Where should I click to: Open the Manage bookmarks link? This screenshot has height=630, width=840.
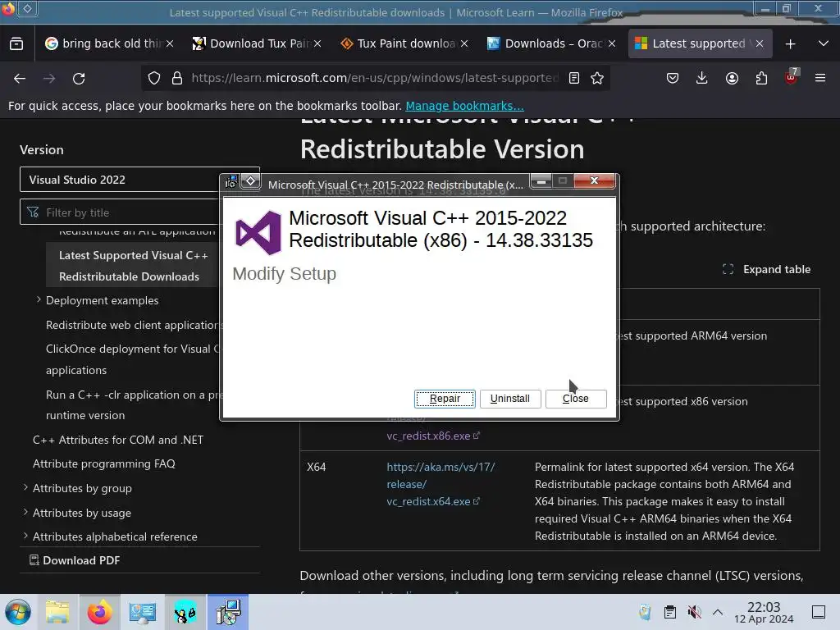[x=464, y=106]
